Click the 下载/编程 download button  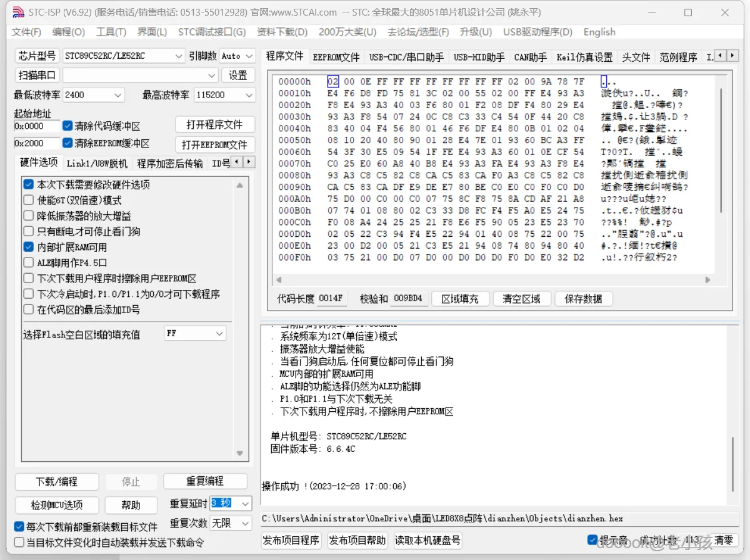click(x=57, y=482)
